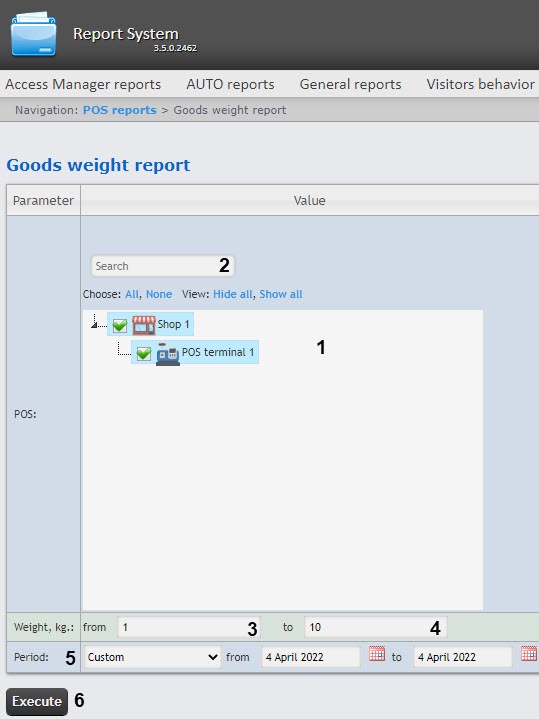This screenshot has height=719, width=539.
Task: Uncheck the Shop 1 checkbox
Action: pyautogui.click(x=120, y=325)
